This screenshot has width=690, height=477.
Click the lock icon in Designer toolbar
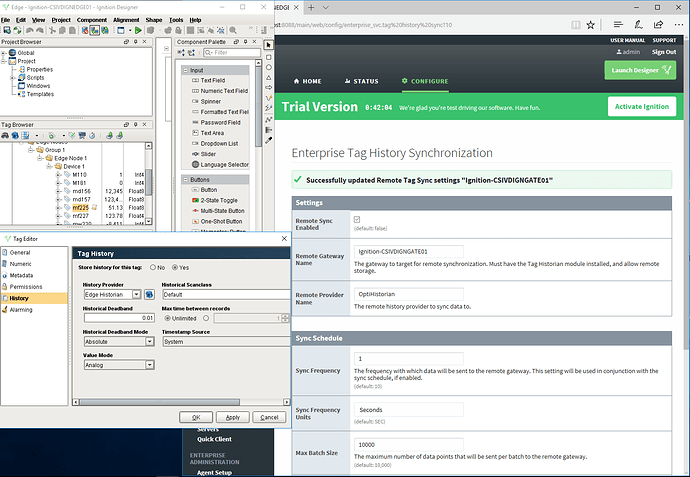click(178, 30)
